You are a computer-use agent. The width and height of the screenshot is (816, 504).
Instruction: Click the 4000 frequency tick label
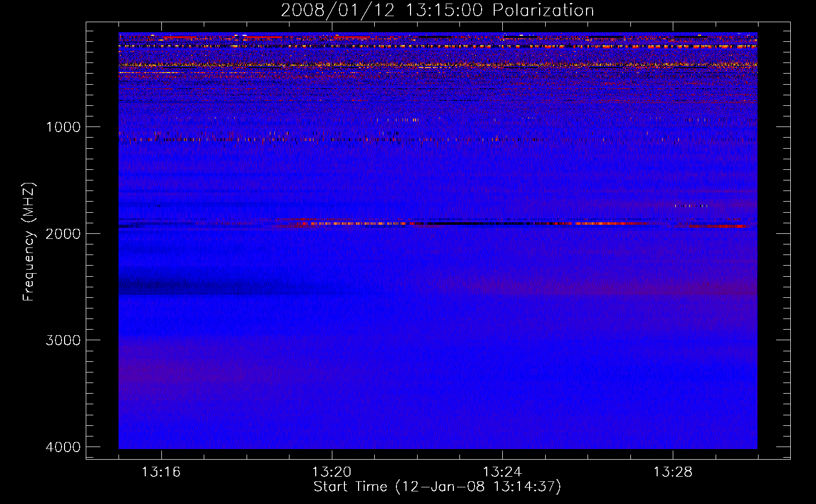tap(63, 447)
